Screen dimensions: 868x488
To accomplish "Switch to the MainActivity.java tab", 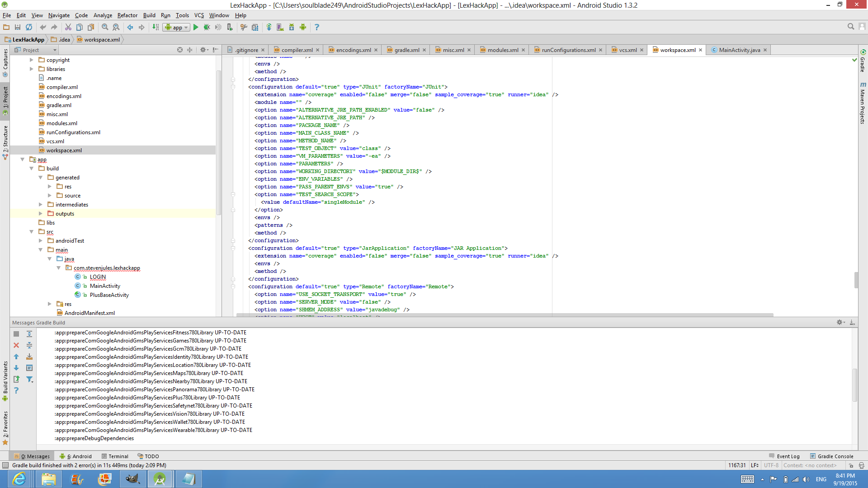I will click(739, 50).
